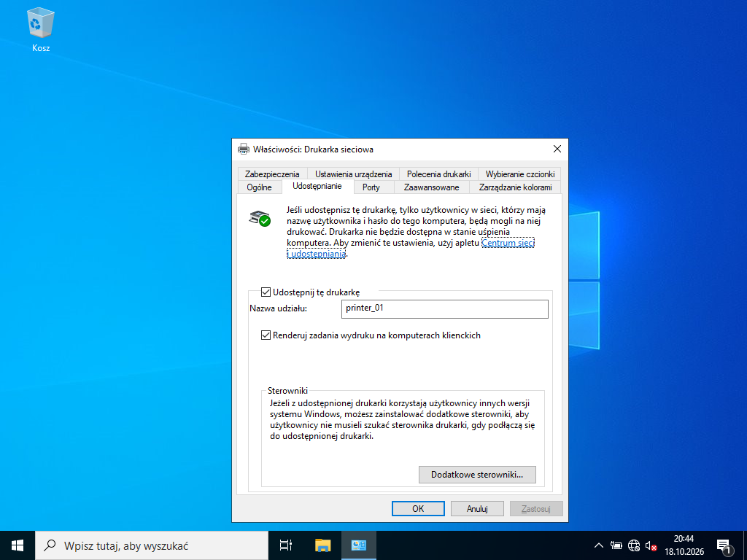
Task: Click the Anuluj button
Action: 477,508
